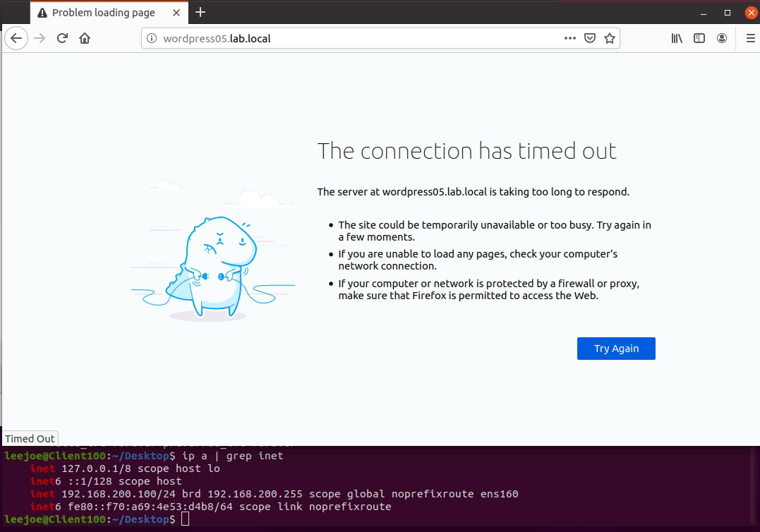Viewport: 760px width, 532px height.
Task: Save the page to Pocket
Action: point(590,38)
